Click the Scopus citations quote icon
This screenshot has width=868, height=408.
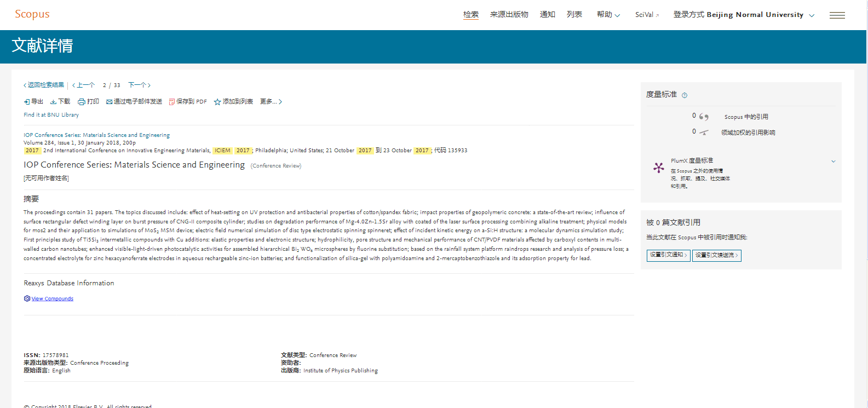coord(704,117)
